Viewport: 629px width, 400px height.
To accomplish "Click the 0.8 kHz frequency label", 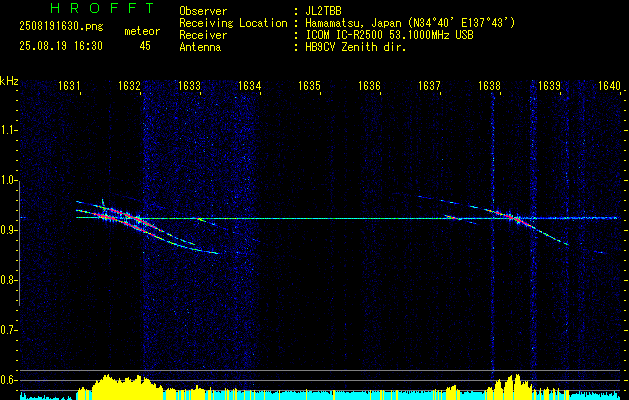I will tap(8, 280).
